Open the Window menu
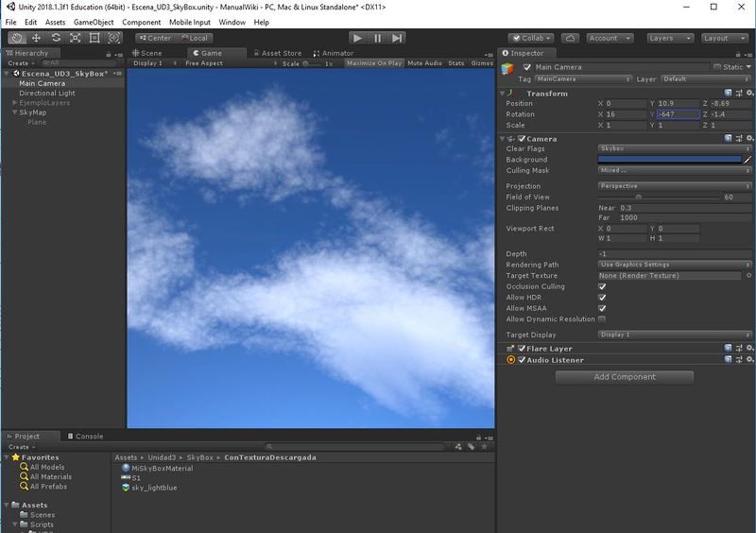Viewport: 756px width, 533px height. click(232, 22)
